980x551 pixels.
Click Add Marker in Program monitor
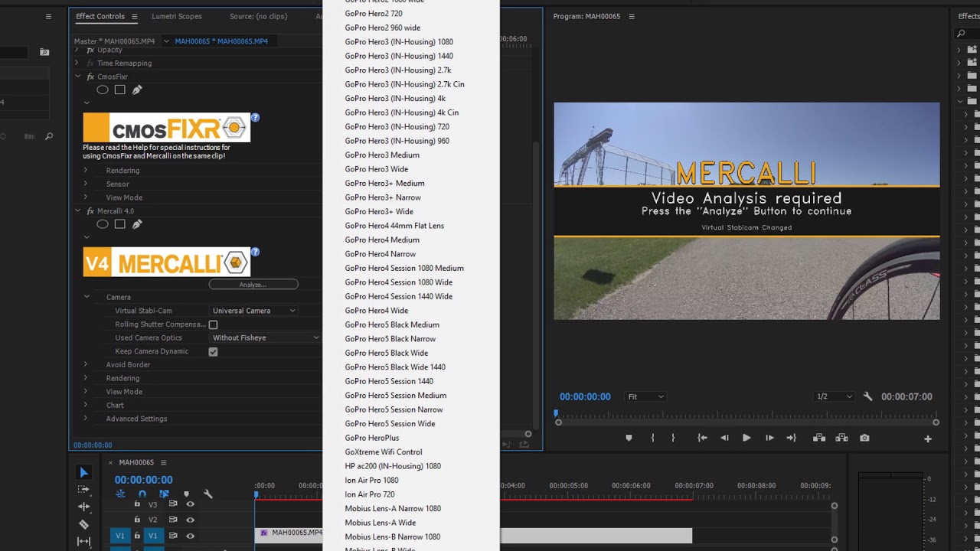pos(629,438)
